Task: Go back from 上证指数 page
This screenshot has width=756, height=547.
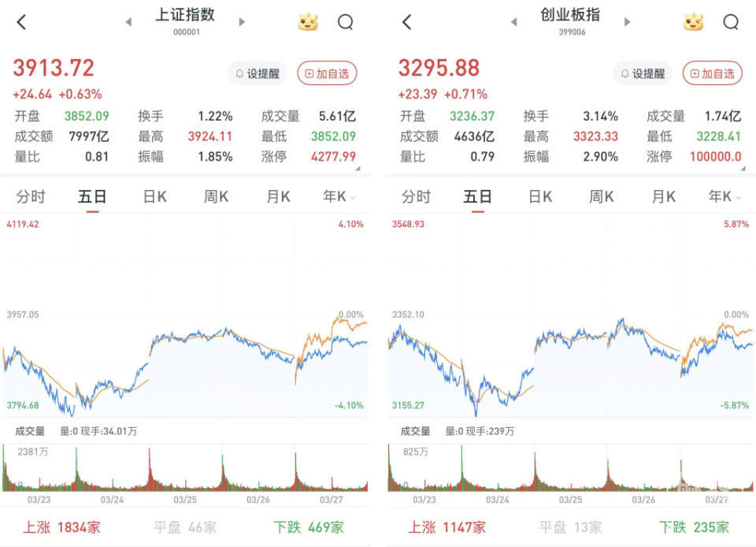Action: click(x=21, y=22)
